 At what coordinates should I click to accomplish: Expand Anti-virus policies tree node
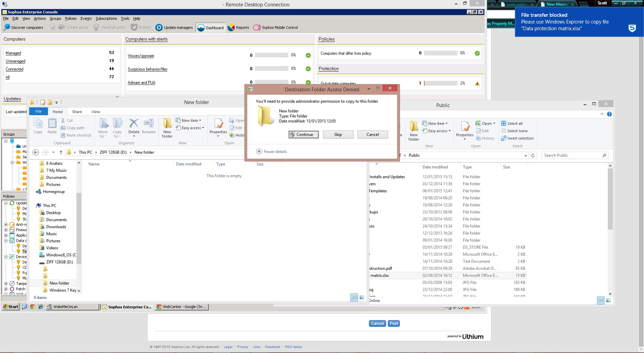(6, 224)
